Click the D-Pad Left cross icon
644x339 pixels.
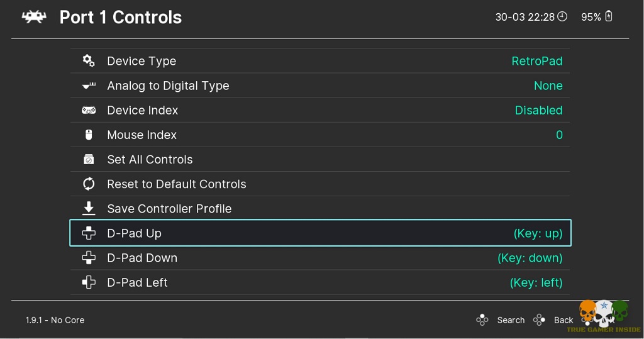[x=89, y=282]
